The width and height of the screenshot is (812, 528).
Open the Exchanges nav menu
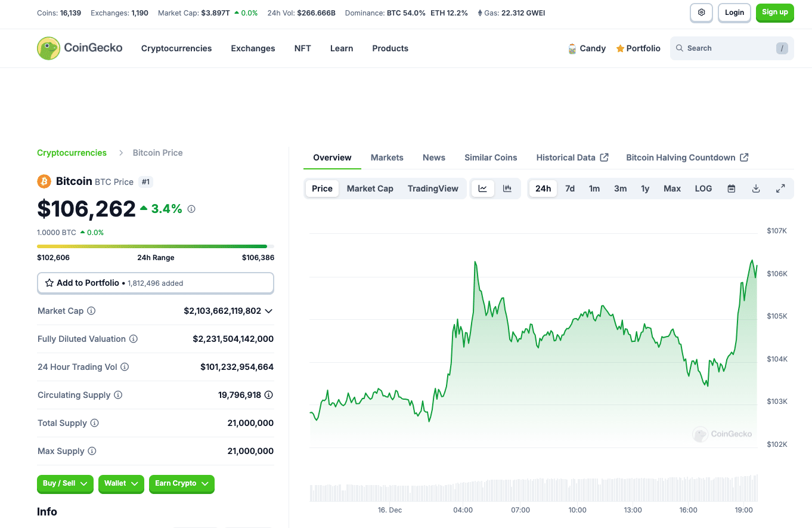(253, 48)
